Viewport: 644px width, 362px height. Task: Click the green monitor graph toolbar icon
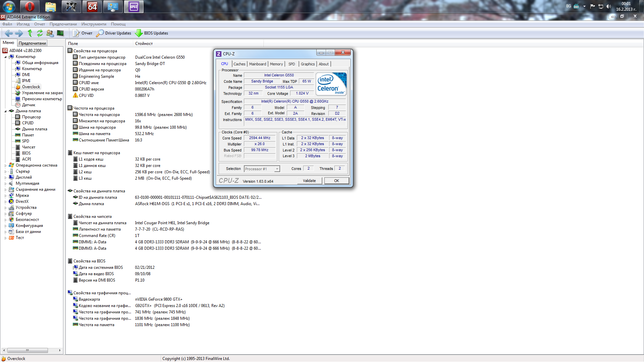tap(60, 33)
